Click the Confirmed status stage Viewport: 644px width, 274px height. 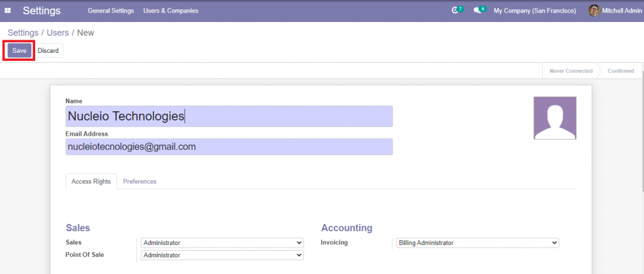(621, 71)
